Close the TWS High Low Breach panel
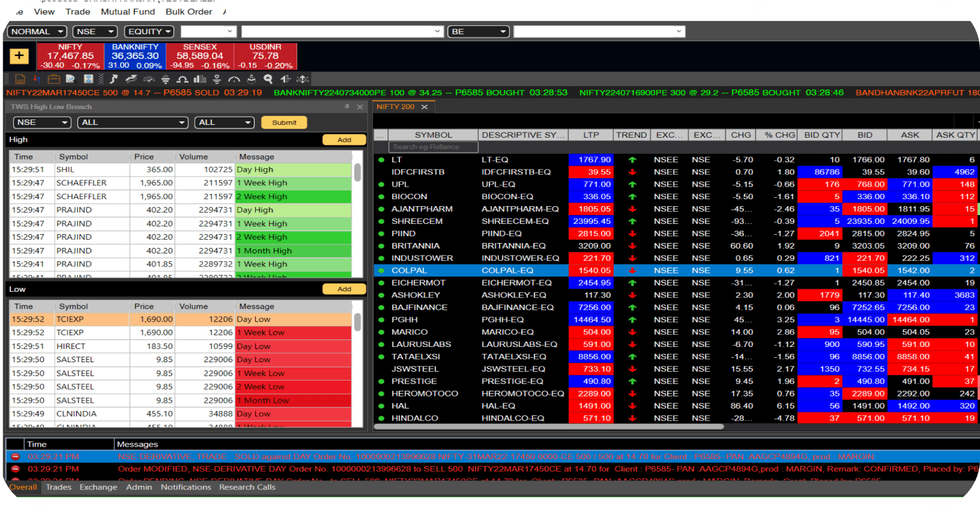Image resolution: width=980 pixels, height=510 pixels. [360, 107]
